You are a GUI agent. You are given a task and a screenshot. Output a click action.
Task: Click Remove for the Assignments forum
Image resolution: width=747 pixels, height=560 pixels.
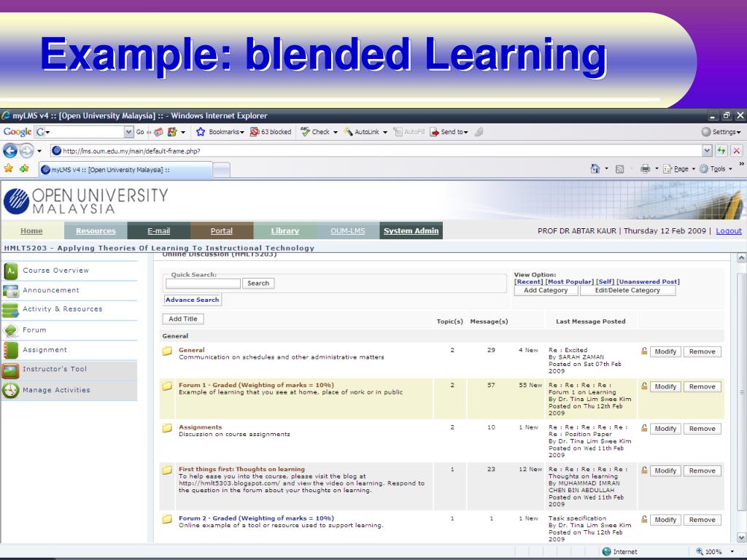coord(703,429)
